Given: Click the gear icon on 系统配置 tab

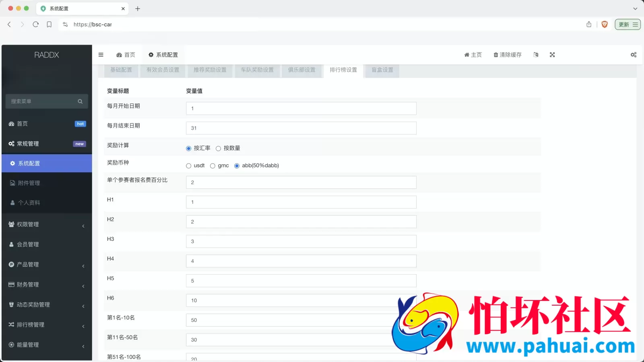Looking at the screenshot, I should click(x=151, y=55).
